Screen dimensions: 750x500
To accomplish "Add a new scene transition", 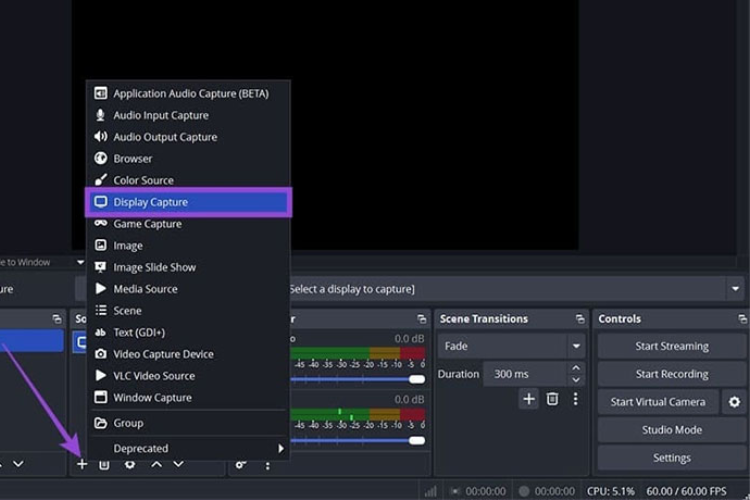I will [x=529, y=399].
